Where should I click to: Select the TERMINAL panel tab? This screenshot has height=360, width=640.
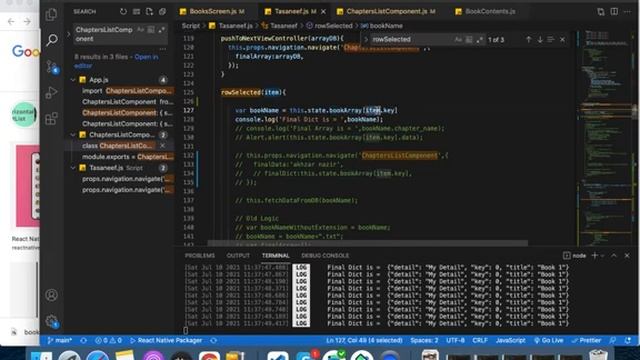(x=276, y=256)
